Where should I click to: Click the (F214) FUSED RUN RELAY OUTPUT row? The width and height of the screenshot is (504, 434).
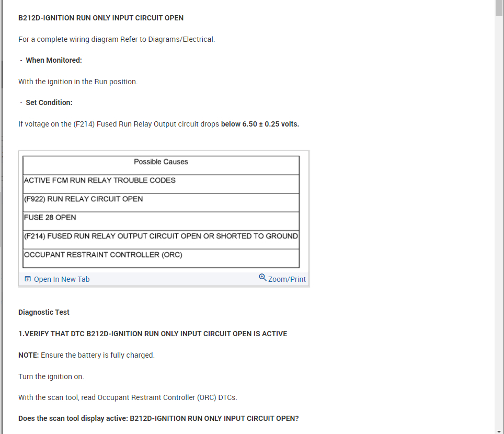click(161, 236)
